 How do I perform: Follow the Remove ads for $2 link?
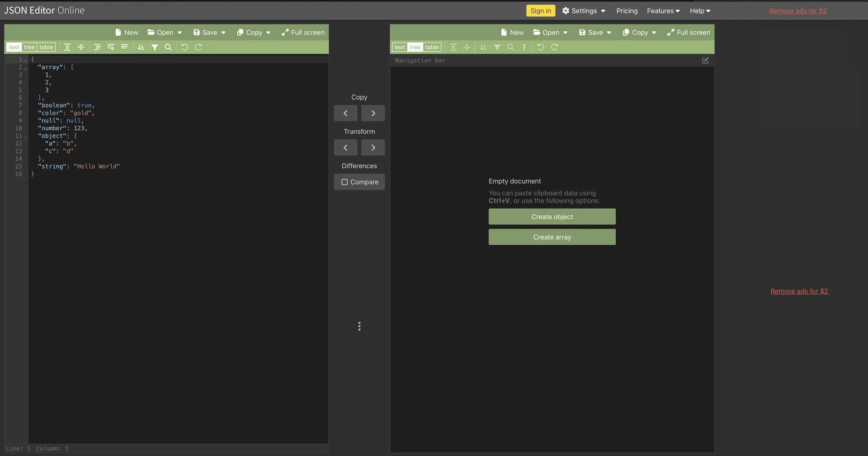click(x=797, y=10)
